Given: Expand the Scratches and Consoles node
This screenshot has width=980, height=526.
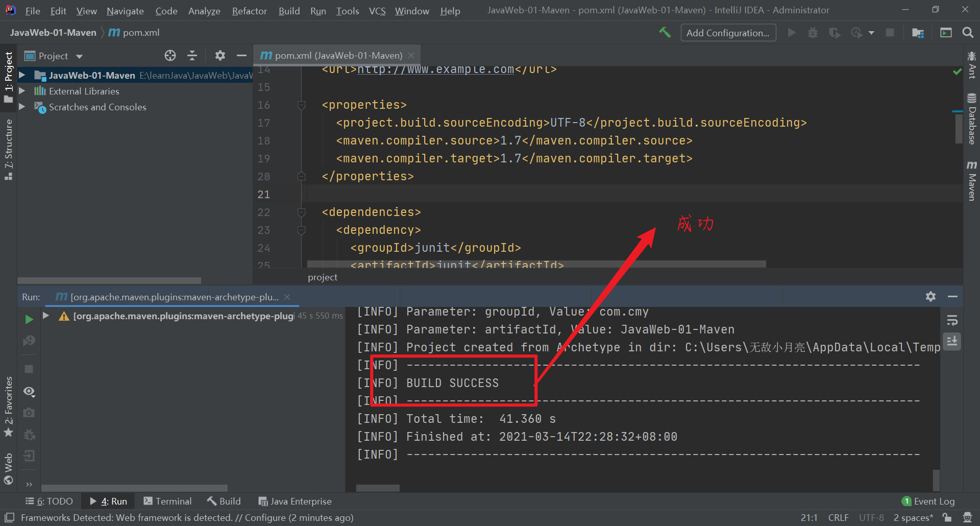Looking at the screenshot, I should coord(22,107).
